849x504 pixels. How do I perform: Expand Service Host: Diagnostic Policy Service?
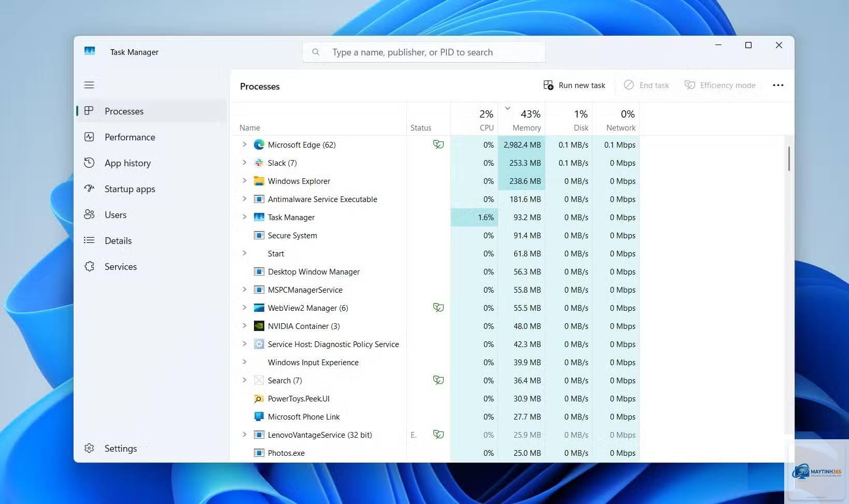tap(244, 344)
